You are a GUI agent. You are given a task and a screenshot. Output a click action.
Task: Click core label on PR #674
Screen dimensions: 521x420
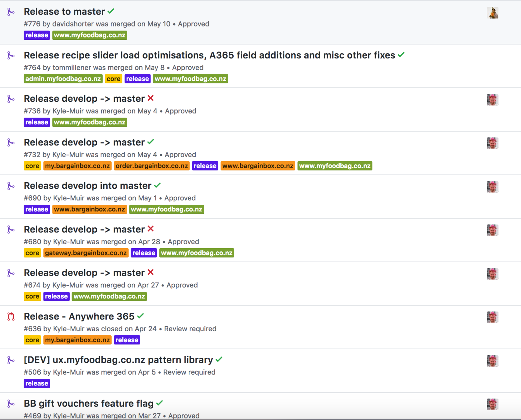32,296
